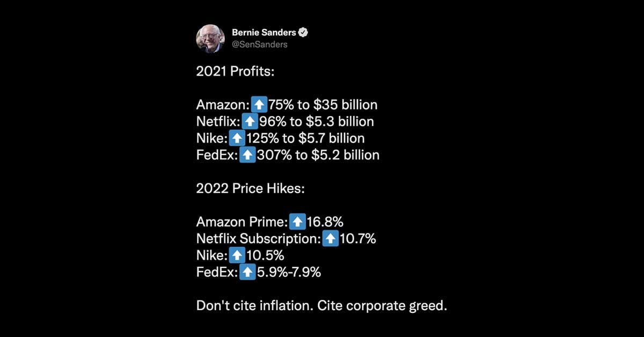Viewport: 644px width, 337px height.
Task: Click the '75% to $35 billion' text
Action: [x=323, y=104]
